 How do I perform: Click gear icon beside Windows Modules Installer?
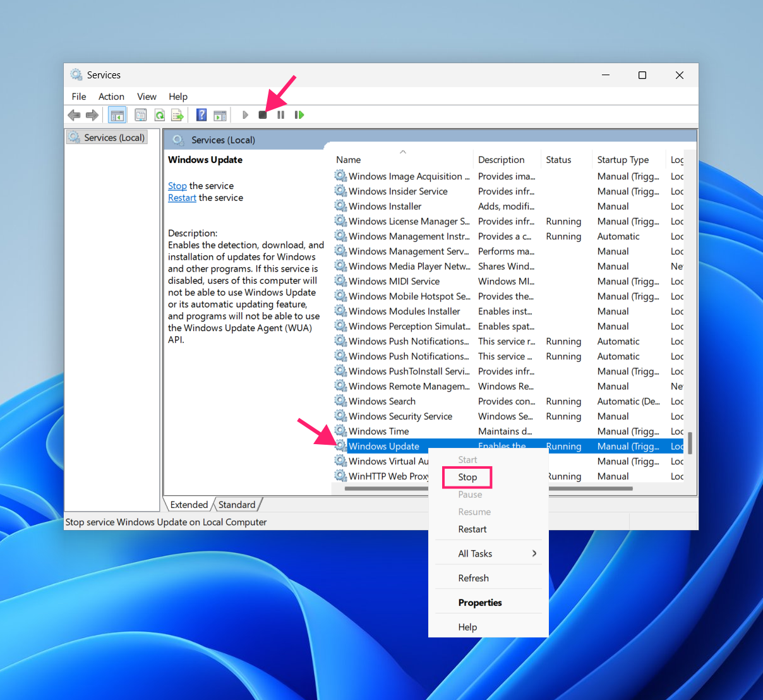(340, 311)
